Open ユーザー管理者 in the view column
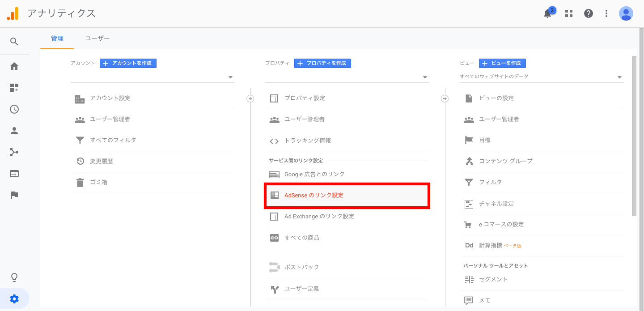This screenshot has width=644, height=311. [x=542, y=119]
